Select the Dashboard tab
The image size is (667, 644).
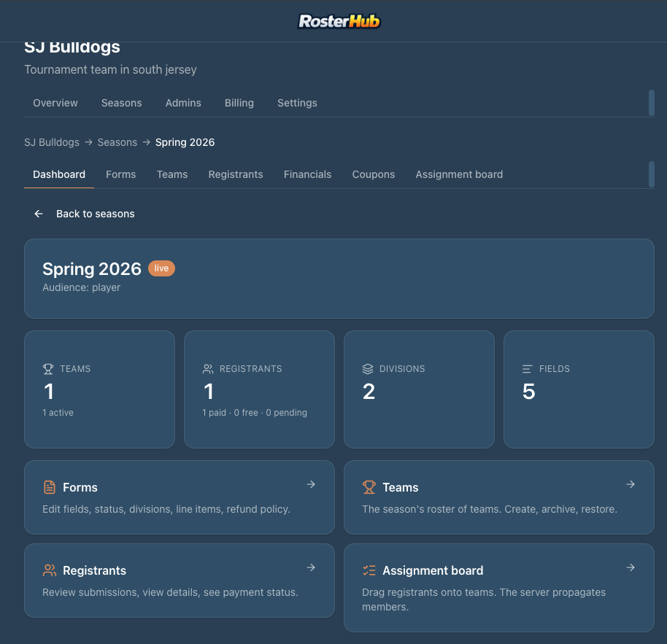point(59,174)
